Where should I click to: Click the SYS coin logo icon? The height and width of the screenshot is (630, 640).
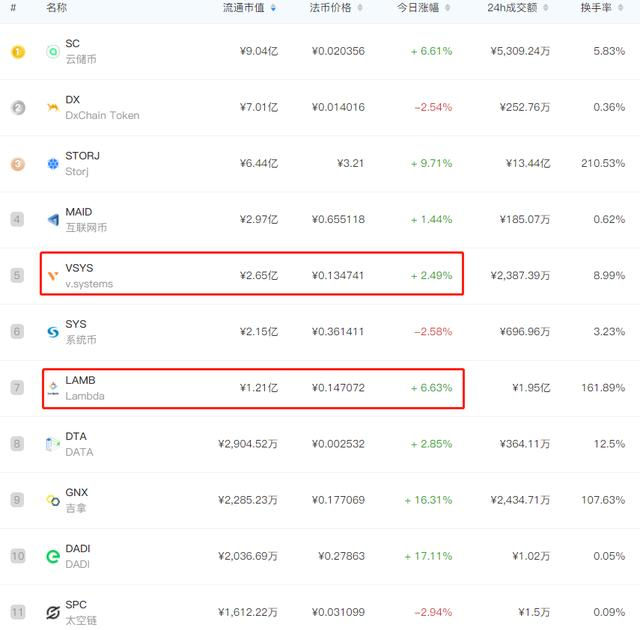tap(53, 332)
